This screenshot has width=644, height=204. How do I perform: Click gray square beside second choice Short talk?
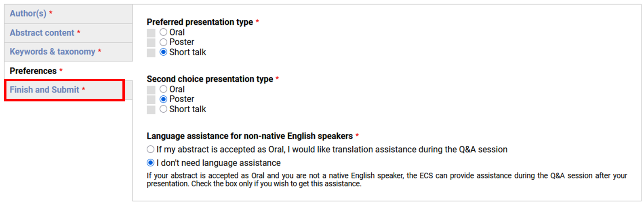(151, 109)
